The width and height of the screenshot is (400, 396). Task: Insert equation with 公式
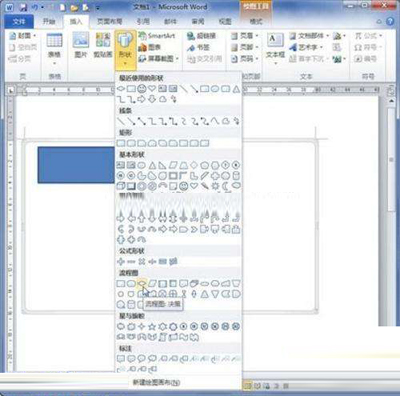(x=368, y=36)
